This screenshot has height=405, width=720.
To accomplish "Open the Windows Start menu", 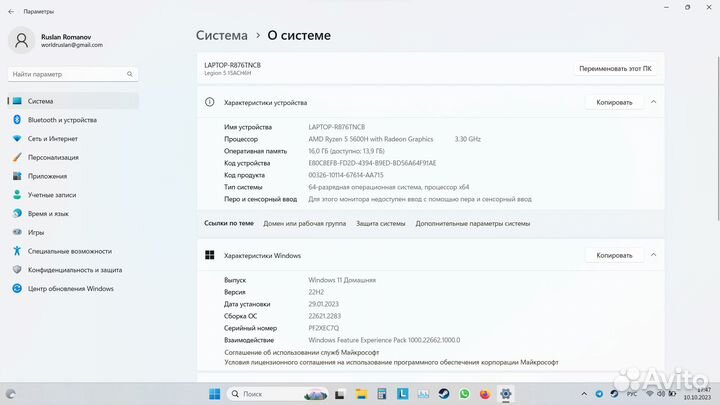I will [x=214, y=394].
